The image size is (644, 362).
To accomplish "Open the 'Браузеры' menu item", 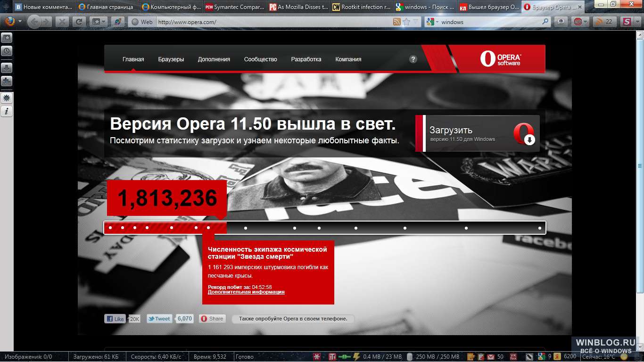I will pos(171,59).
